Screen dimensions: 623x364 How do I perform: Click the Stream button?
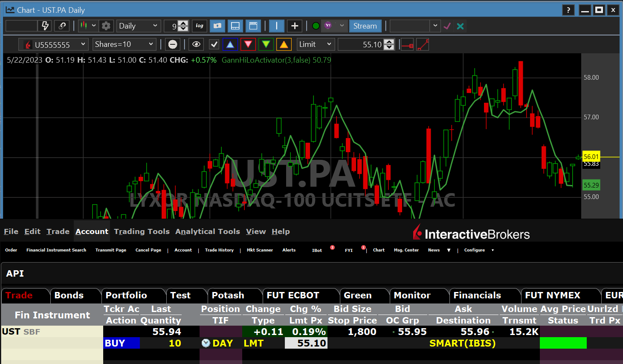pos(365,26)
